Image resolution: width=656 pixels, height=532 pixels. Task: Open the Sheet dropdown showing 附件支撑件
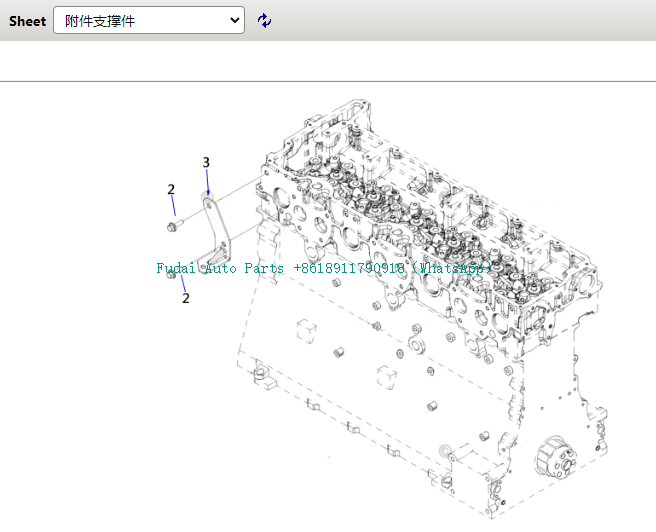tap(149, 20)
